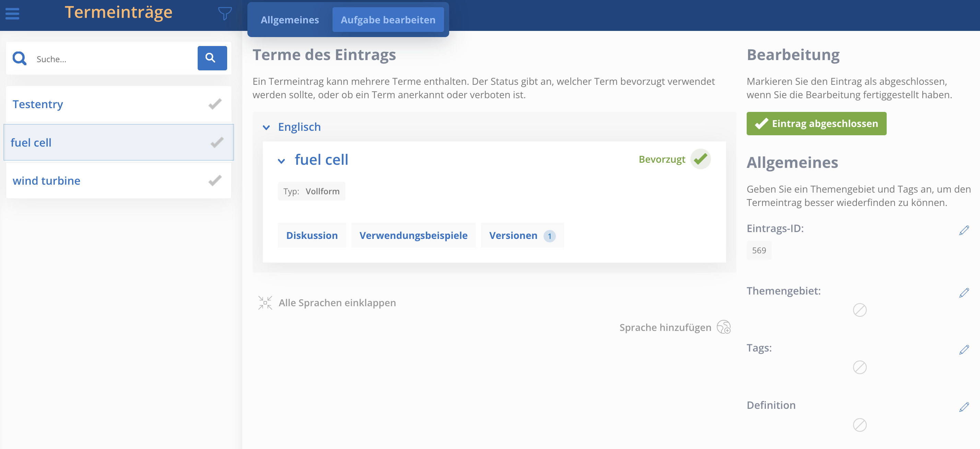The width and height of the screenshot is (980, 449).
Task: Toggle the wind turbine completion checkmark
Action: coord(215,180)
